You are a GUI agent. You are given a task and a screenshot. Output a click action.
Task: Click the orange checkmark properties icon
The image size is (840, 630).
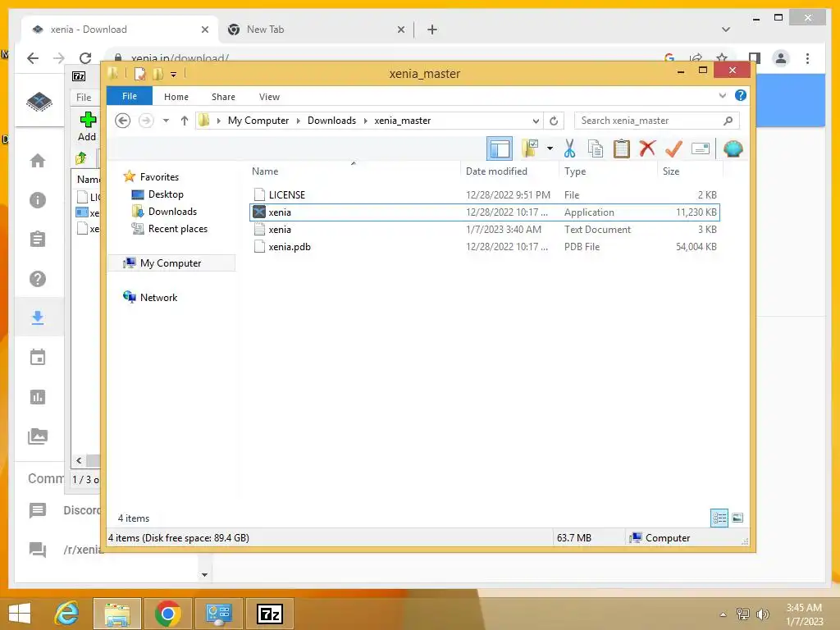[673, 148]
